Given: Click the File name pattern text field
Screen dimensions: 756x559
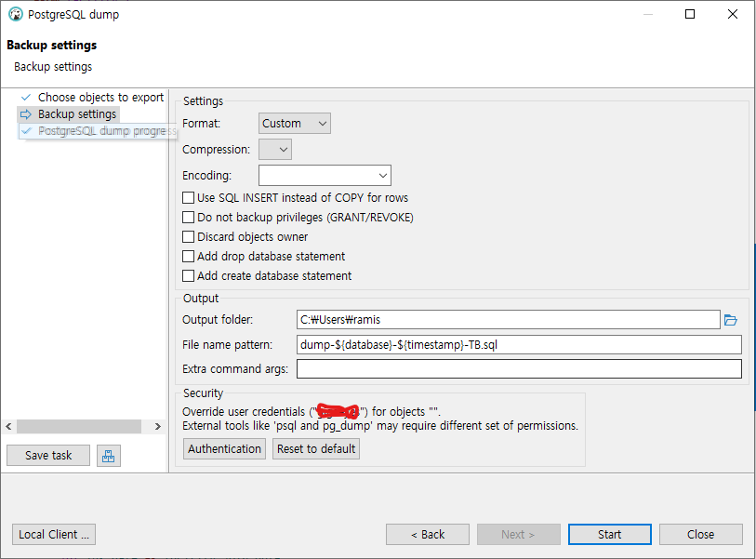Looking at the screenshot, I should (x=519, y=345).
